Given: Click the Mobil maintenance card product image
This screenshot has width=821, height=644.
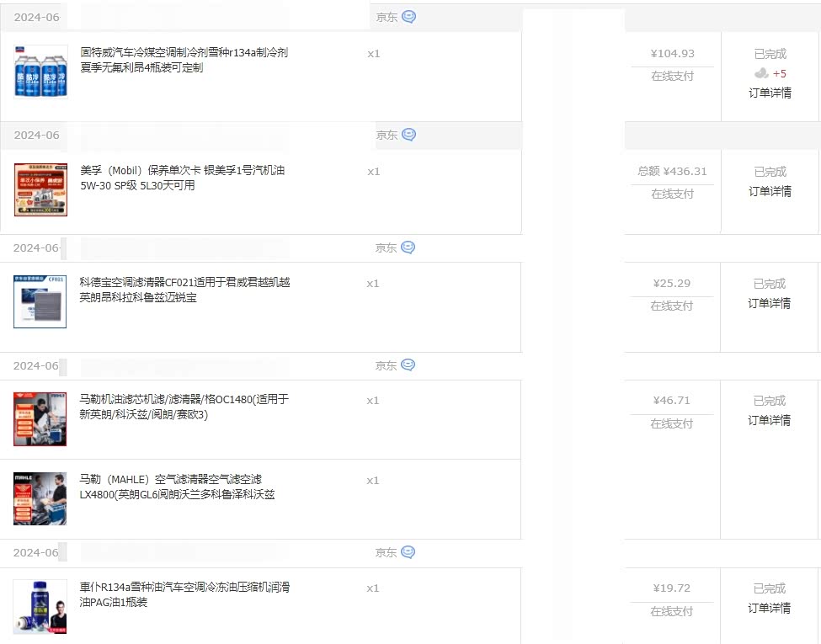Looking at the screenshot, I should [x=40, y=189].
